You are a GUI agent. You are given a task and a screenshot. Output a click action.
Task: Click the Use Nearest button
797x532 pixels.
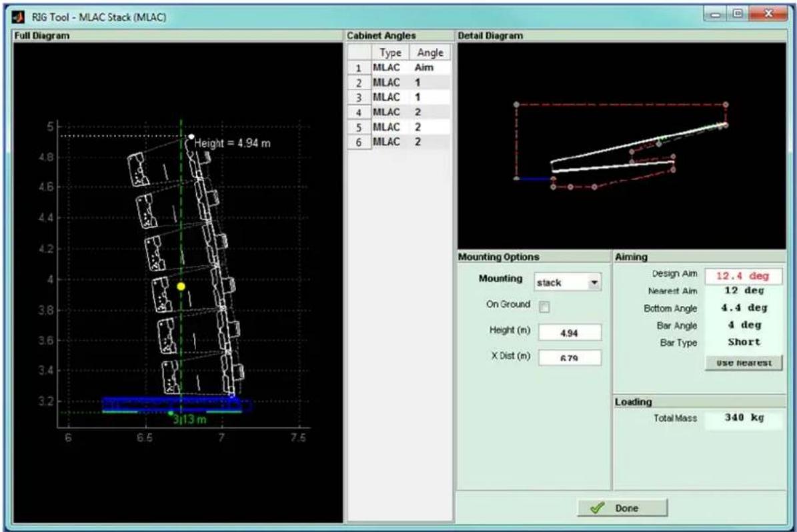[744, 363]
